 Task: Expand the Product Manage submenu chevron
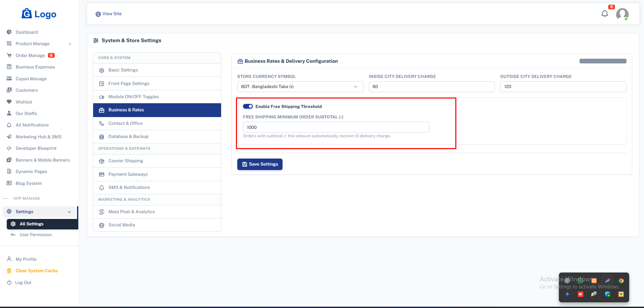pyautogui.click(x=70, y=44)
